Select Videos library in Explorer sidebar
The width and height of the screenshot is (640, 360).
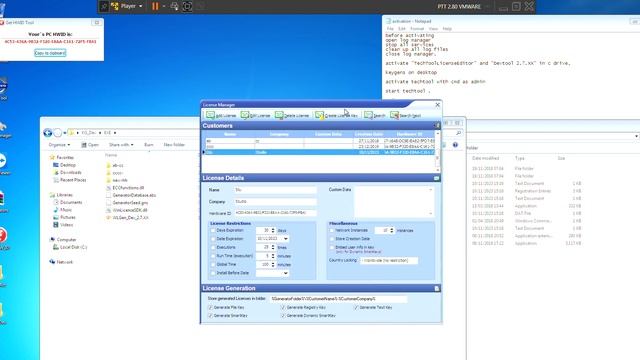[x=63, y=224]
